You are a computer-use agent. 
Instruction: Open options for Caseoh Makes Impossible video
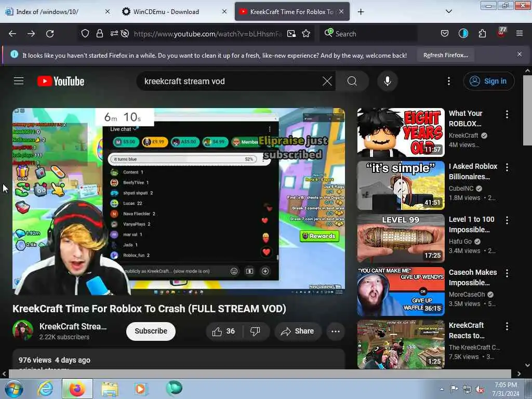pos(507,273)
